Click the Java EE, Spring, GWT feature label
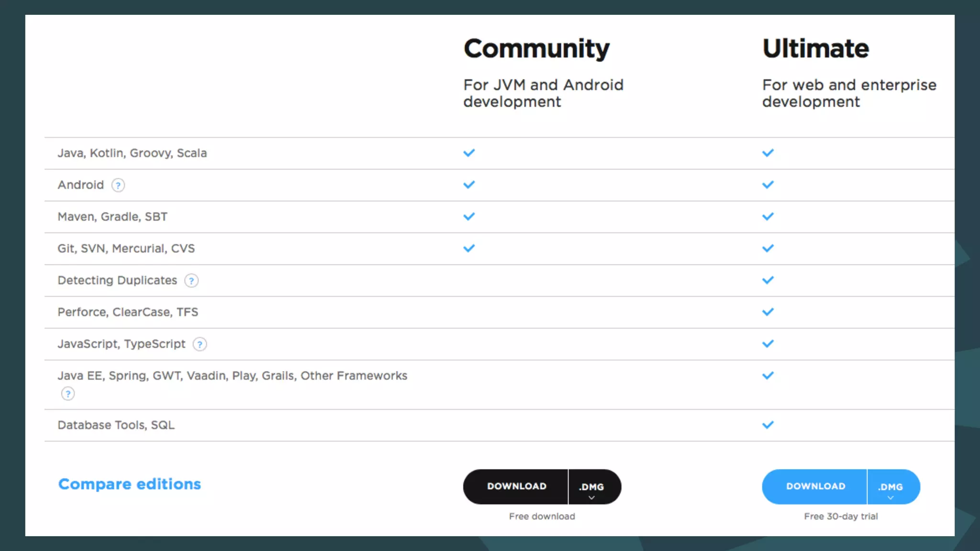This screenshot has width=980, height=551. (232, 376)
